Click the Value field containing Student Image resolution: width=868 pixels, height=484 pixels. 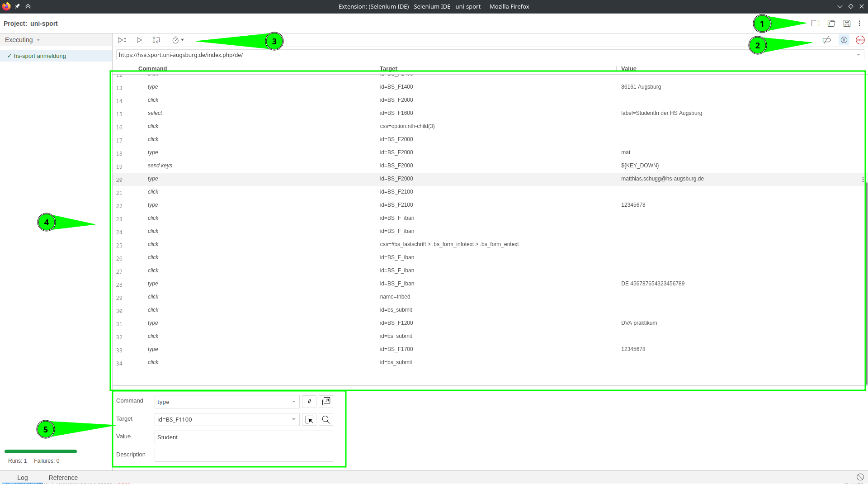coord(244,437)
